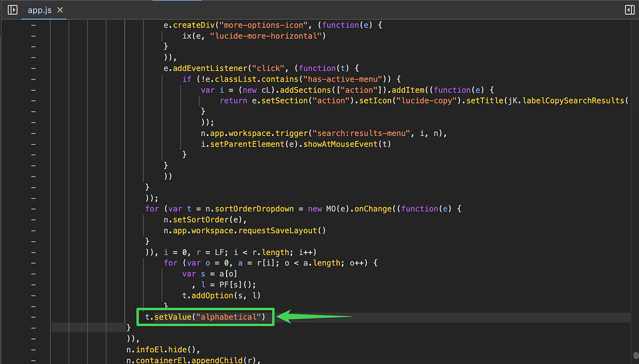This screenshot has width=639, height=364.
Task: Click gutter marker beside n.infoEl.hide() line
Action: pos(32,350)
